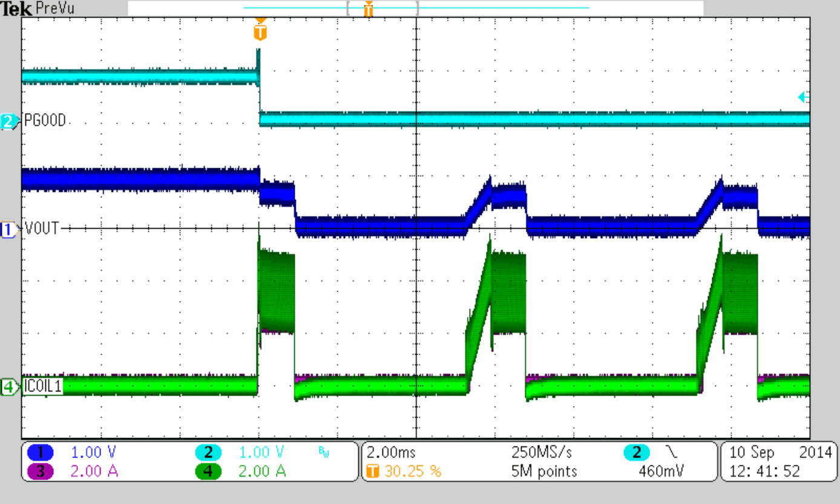Click the Channel 2 trigger source badge near 460mV
The width and height of the screenshot is (840, 504).
[x=637, y=452]
